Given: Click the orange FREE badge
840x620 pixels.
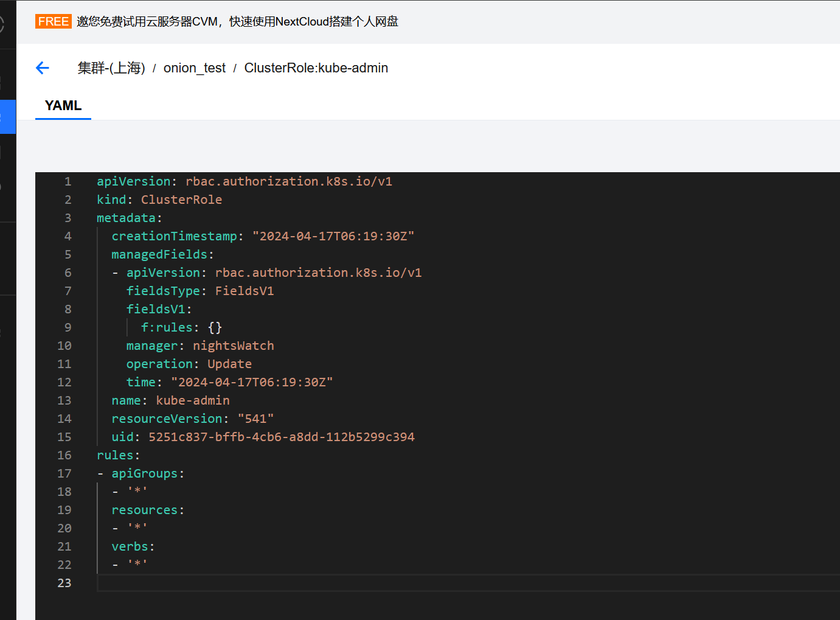Looking at the screenshot, I should 54,21.
